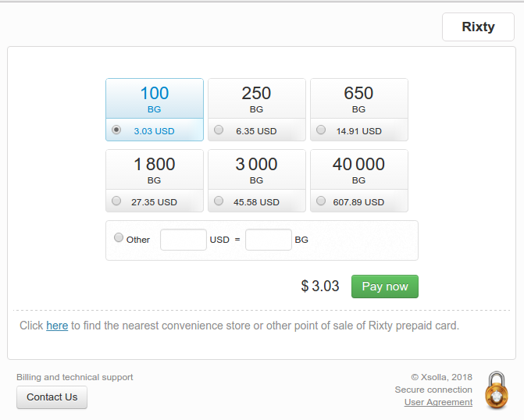The height and width of the screenshot is (420, 524).
Task: Pick the 27.35 USD radio option
Action: coord(116,201)
